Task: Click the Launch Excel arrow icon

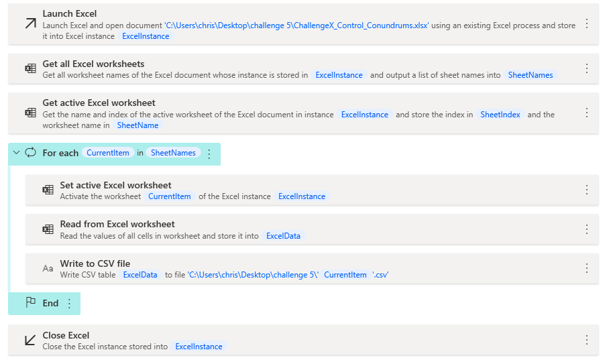Action: pyautogui.click(x=30, y=24)
